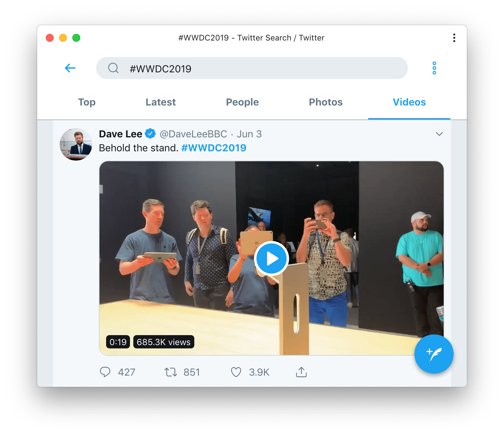Switch to the Latest tab
Image resolution: width=504 pixels, height=436 pixels.
(160, 102)
